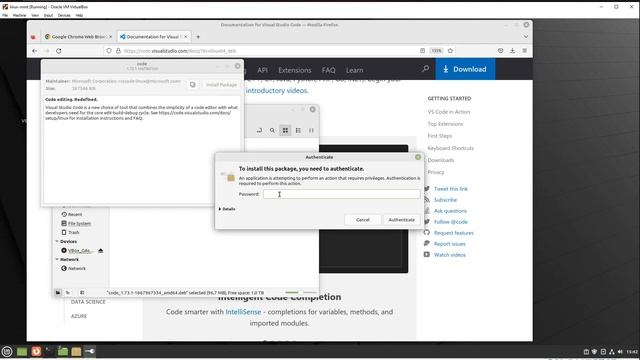Select AZURE in the docs left navigation
640x360 pixels.
(79, 316)
